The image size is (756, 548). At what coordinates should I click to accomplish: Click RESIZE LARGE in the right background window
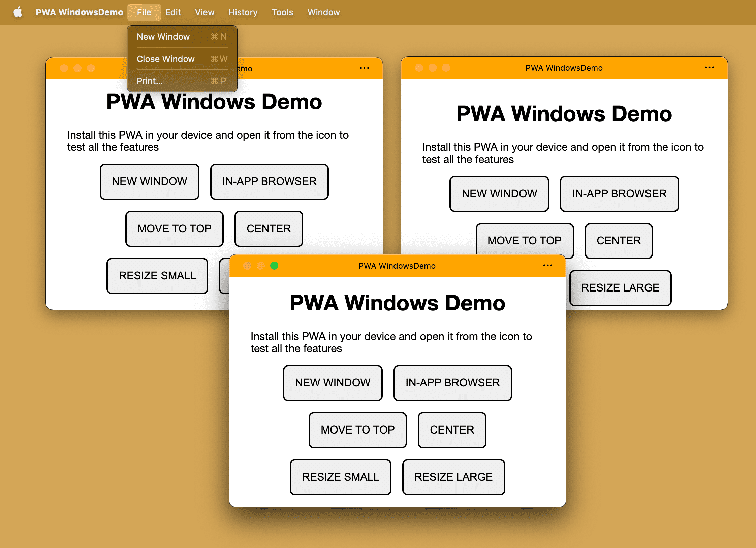[619, 287]
